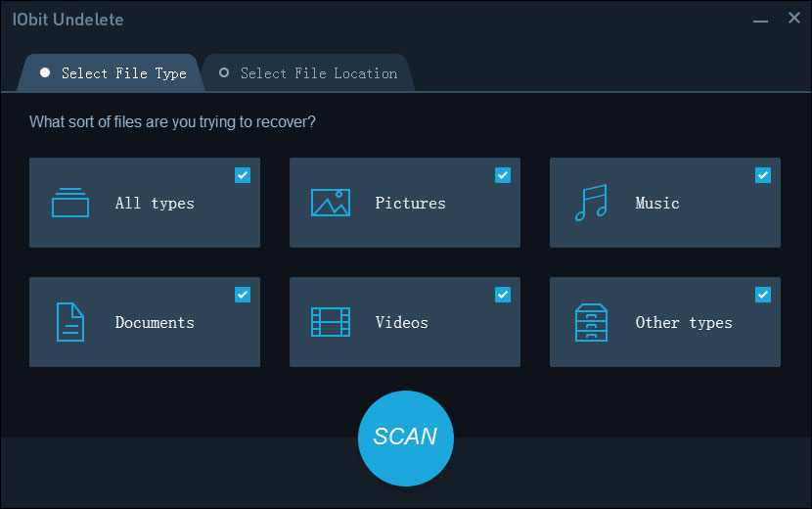
Task: Untick the Other types checkbox
Action: 763,295
